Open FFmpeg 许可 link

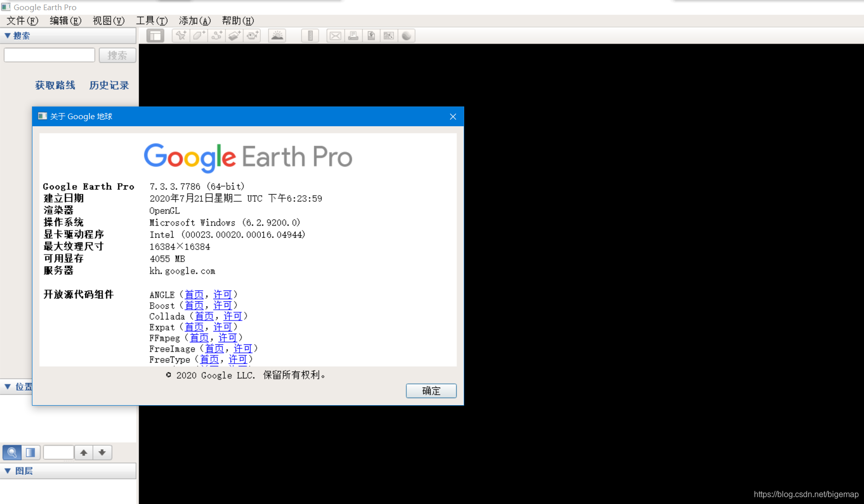click(228, 338)
